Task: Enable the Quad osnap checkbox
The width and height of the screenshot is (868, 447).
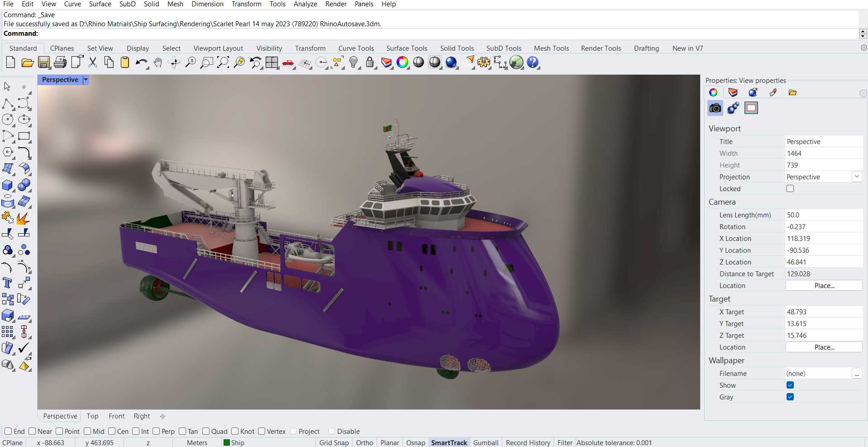Action: pos(206,431)
